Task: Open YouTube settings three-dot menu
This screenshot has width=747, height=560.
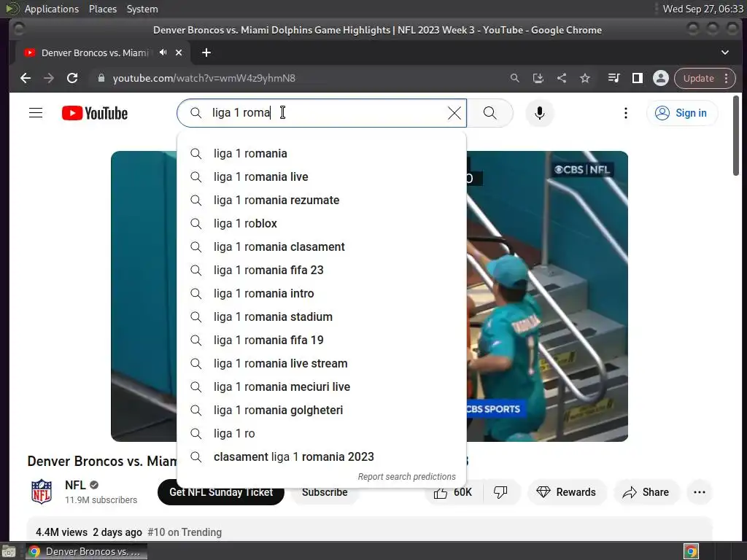Action: point(625,113)
